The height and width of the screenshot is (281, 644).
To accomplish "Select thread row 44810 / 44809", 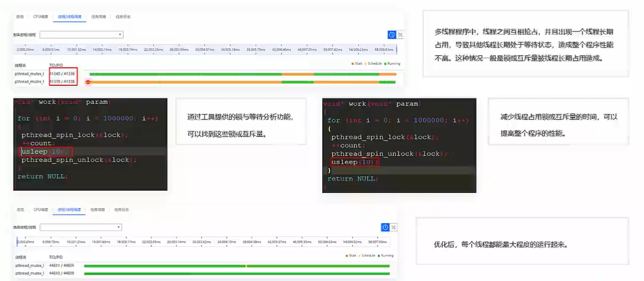I will tap(203, 273).
